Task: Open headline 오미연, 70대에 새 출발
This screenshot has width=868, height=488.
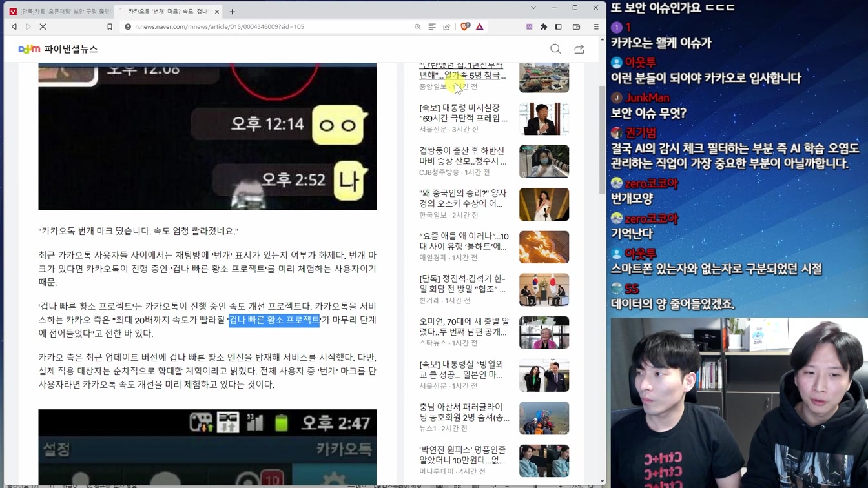Action: [x=464, y=326]
